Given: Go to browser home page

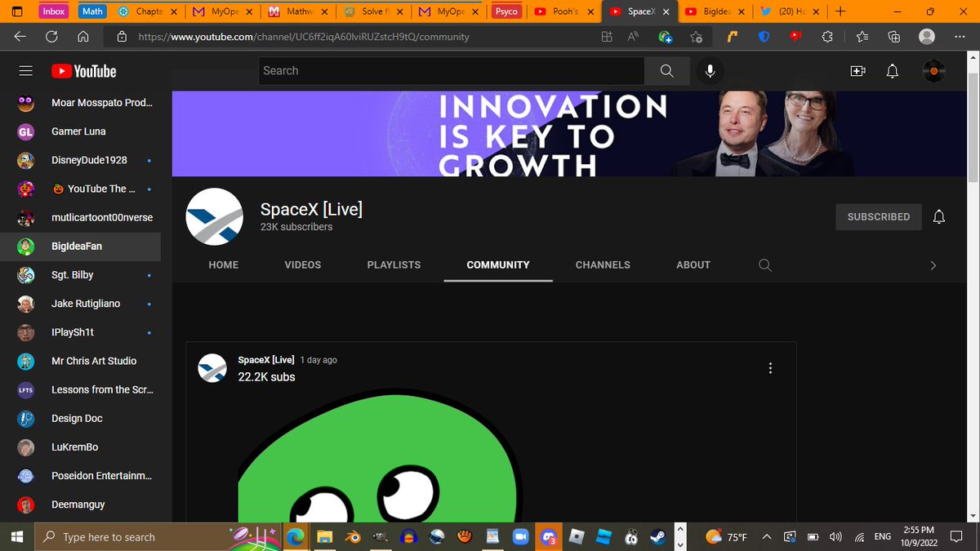Looking at the screenshot, I should click(82, 36).
